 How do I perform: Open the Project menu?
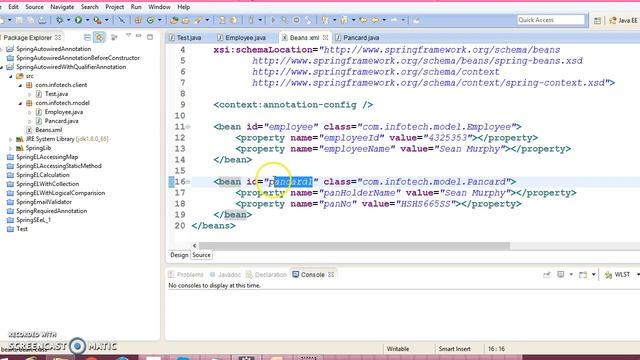tap(115, 7)
